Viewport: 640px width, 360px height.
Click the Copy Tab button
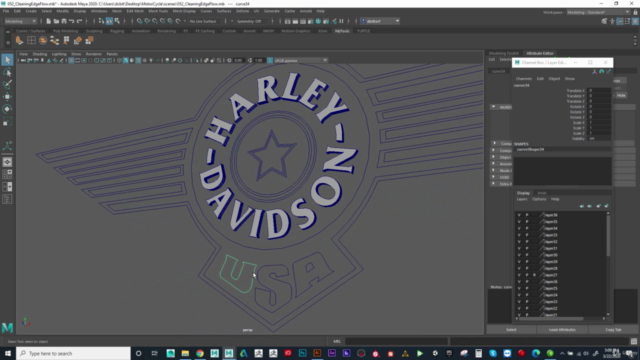613,329
